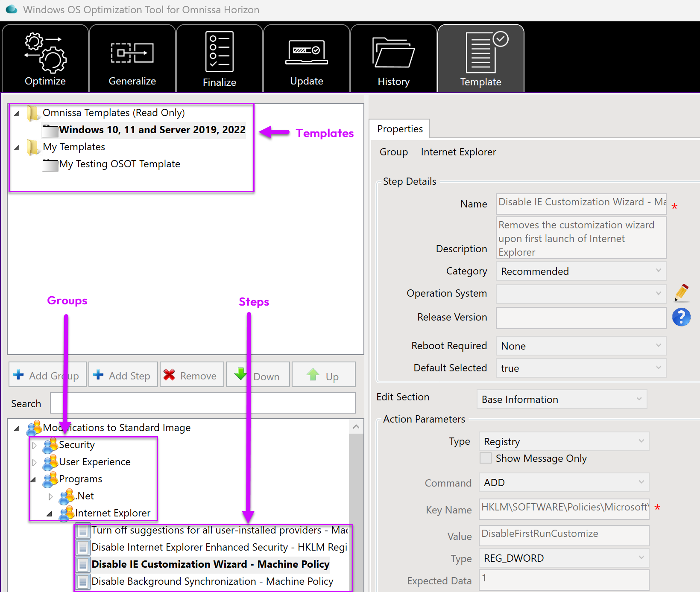Click the Internet Explorer group icon
The image size is (700, 592).
[x=67, y=513]
